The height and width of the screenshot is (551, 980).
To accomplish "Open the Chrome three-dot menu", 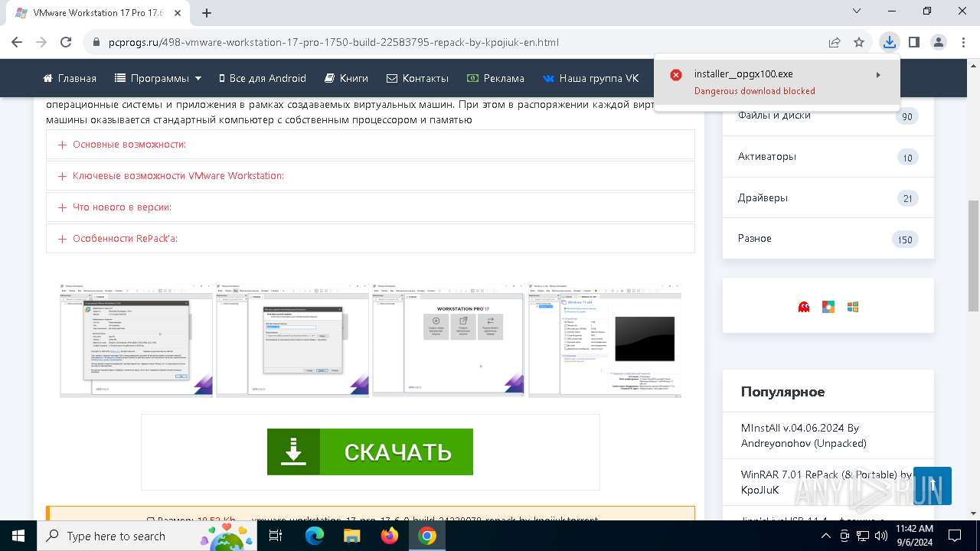I will pos(963,42).
